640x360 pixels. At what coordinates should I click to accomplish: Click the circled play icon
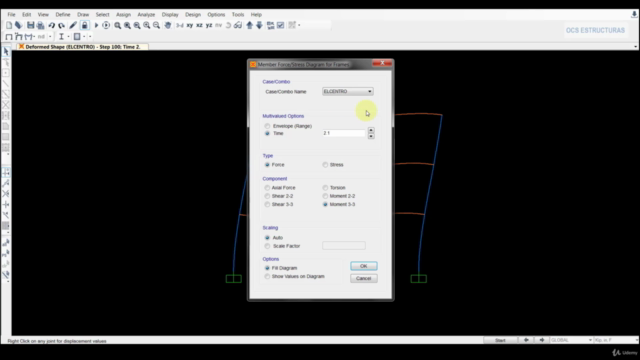[106, 25]
